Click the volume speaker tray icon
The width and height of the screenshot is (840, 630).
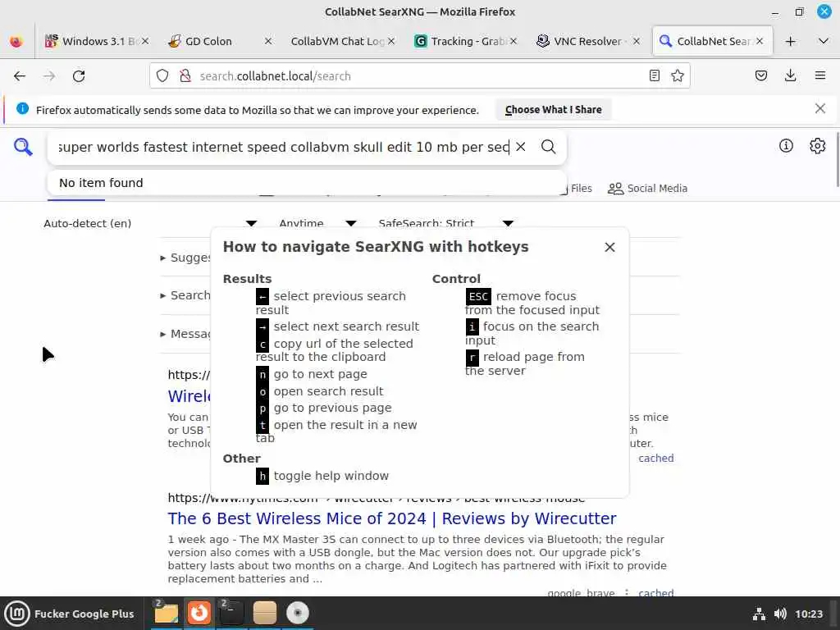(x=780, y=614)
